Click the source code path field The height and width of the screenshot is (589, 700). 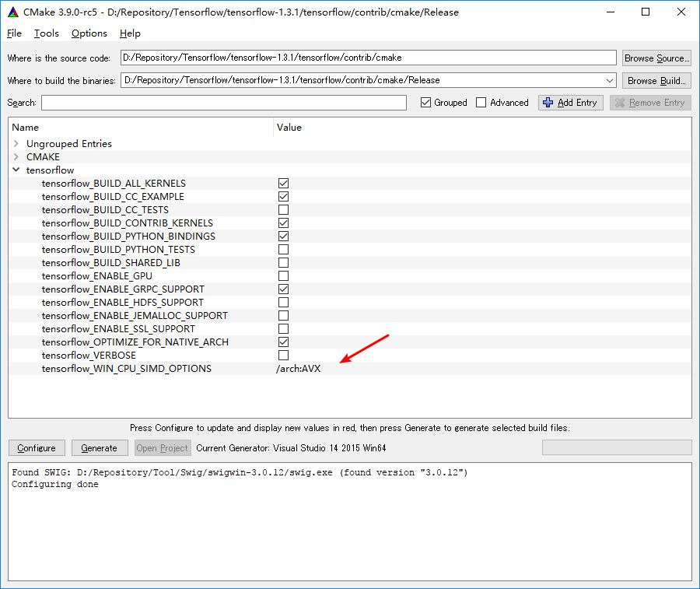[x=369, y=58]
